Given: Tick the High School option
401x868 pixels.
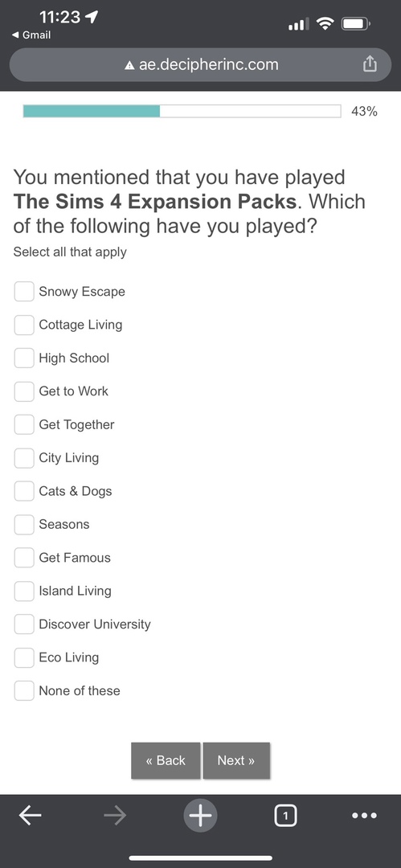Looking at the screenshot, I should tap(24, 358).
